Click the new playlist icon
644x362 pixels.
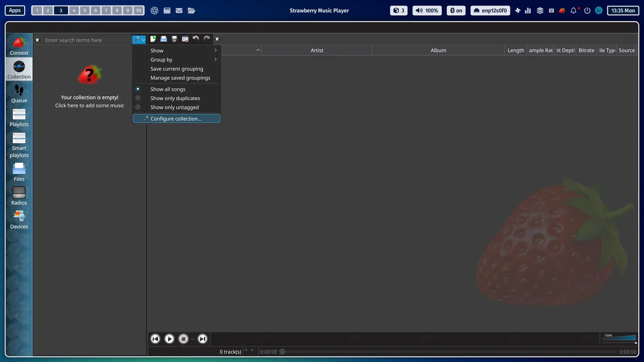(153, 39)
